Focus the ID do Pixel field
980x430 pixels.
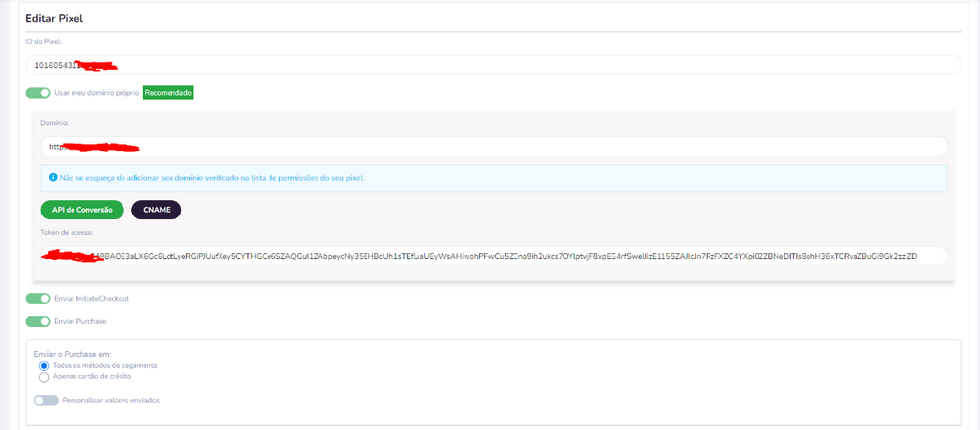click(x=494, y=65)
